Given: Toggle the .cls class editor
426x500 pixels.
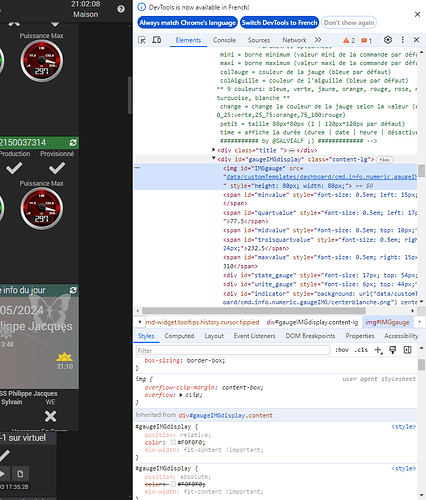Looking at the screenshot, I should [361, 350].
